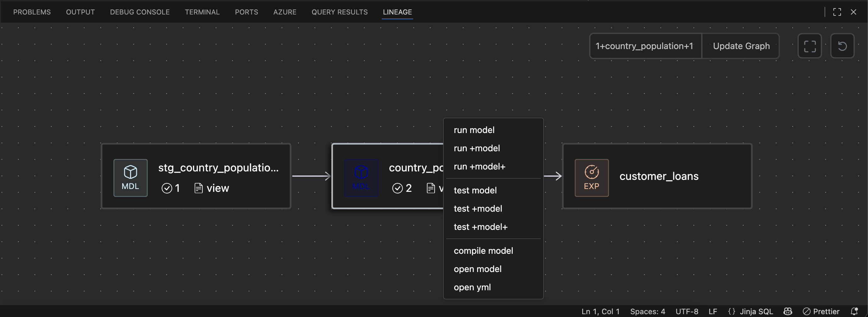This screenshot has width=868, height=317.
Task: Open the AZURE tab
Action: point(285,12)
